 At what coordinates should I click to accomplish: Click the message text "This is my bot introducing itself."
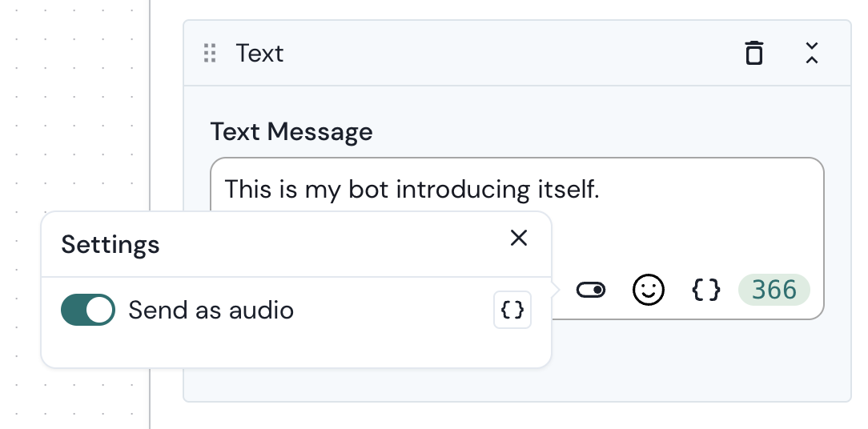[412, 190]
